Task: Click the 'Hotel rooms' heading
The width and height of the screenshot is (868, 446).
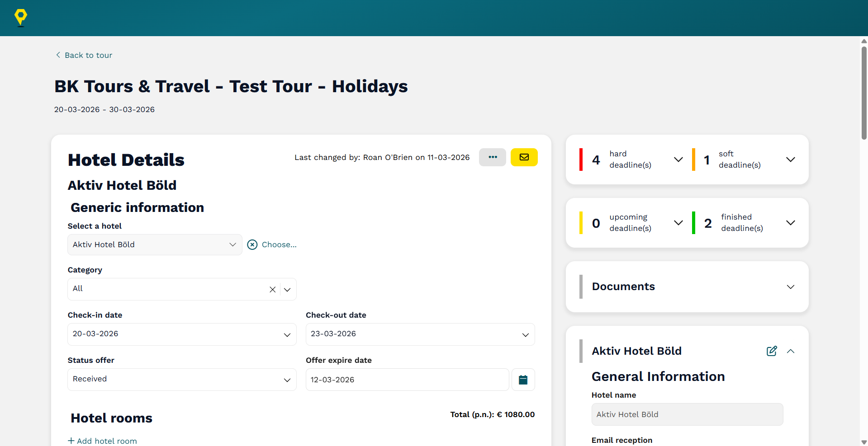Action: [x=111, y=418]
